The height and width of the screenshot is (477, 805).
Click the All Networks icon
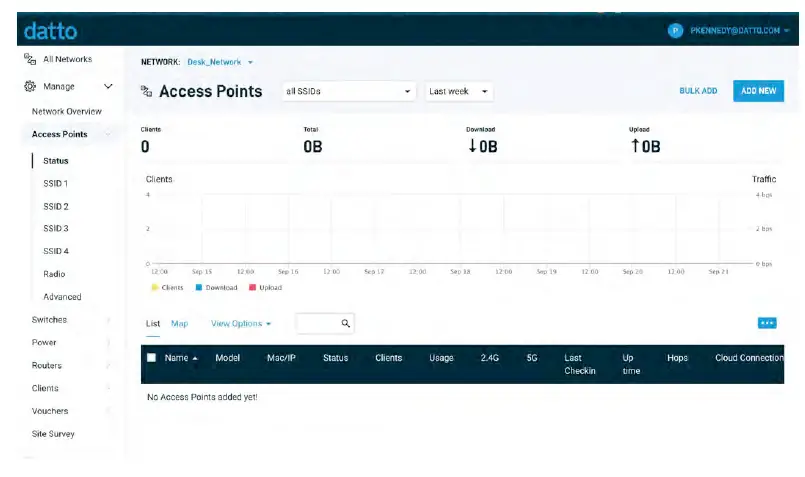coord(30,59)
